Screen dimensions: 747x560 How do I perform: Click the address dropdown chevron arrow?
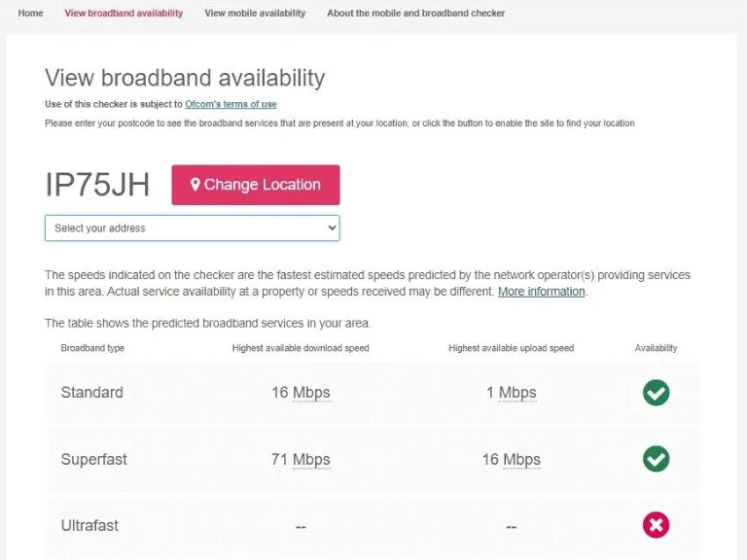(332, 228)
